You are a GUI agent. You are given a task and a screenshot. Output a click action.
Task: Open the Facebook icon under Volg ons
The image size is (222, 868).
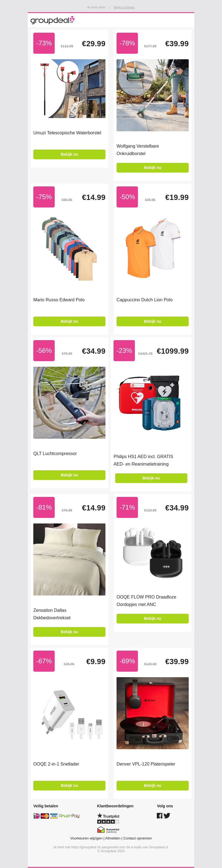pyautogui.click(x=160, y=815)
